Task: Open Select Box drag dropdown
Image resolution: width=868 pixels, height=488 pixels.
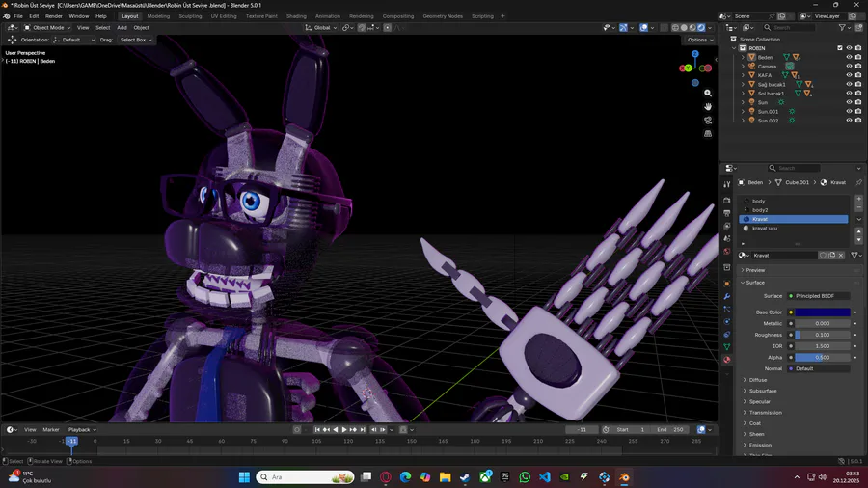Action: tap(136, 40)
